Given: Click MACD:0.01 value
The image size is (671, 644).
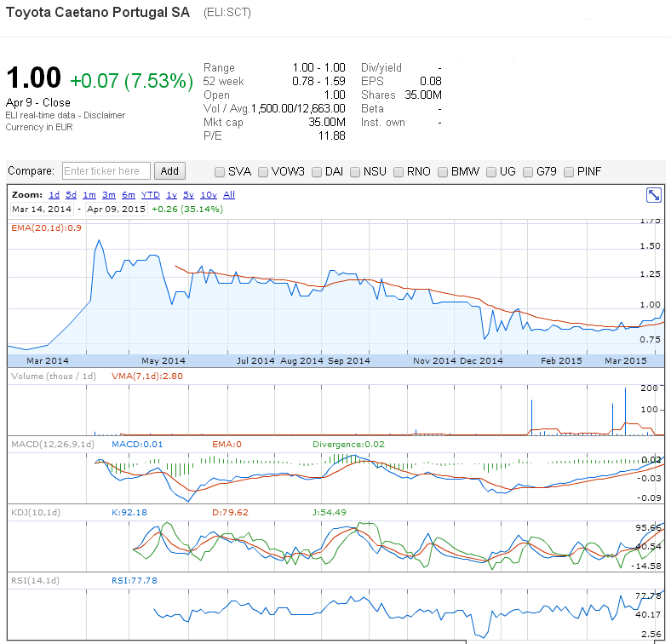Looking at the screenshot, I should point(137,444).
